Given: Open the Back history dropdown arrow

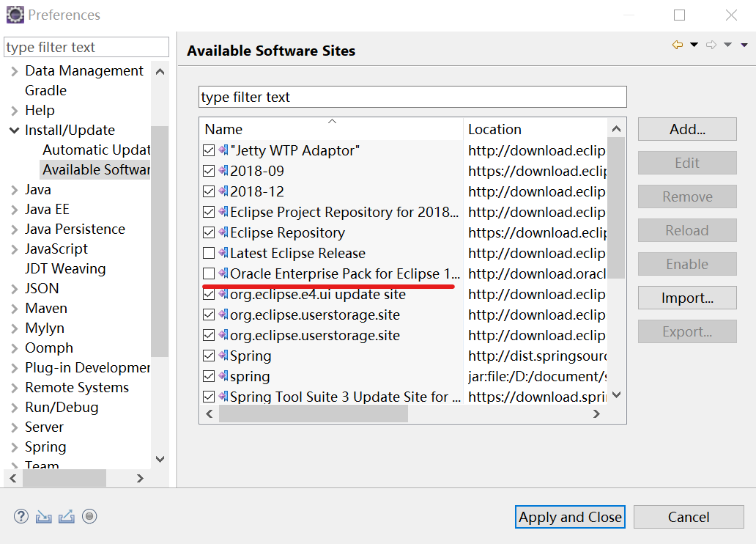Looking at the screenshot, I should pos(694,45).
